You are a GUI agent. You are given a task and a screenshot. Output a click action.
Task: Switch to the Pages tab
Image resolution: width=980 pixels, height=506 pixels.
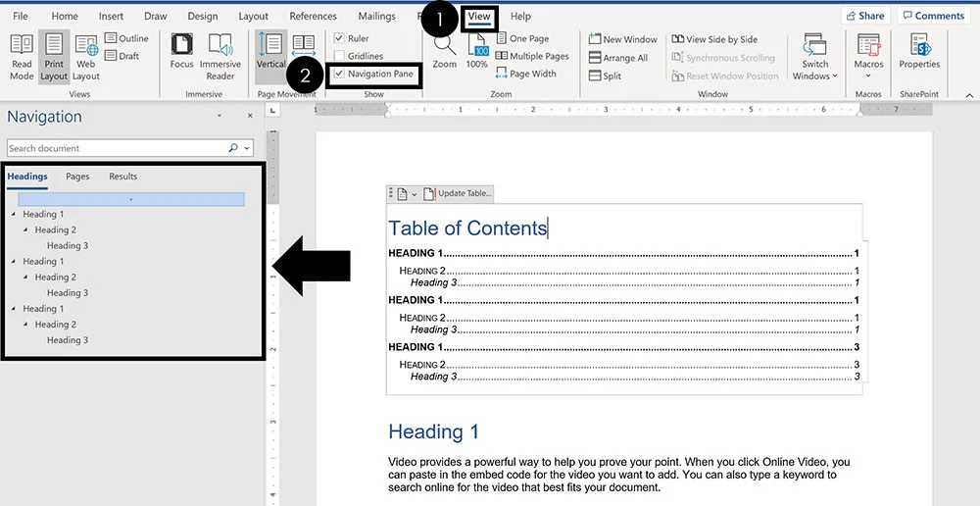(x=77, y=177)
